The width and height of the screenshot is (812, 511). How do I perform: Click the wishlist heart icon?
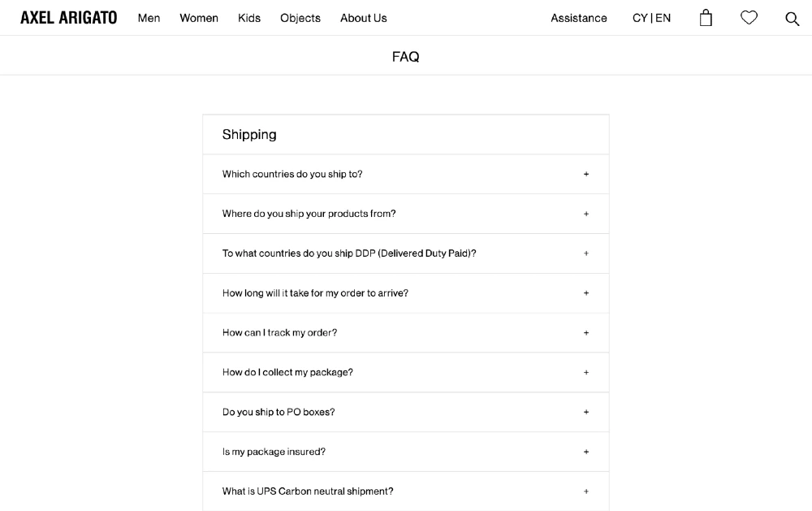[x=749, y=18]
